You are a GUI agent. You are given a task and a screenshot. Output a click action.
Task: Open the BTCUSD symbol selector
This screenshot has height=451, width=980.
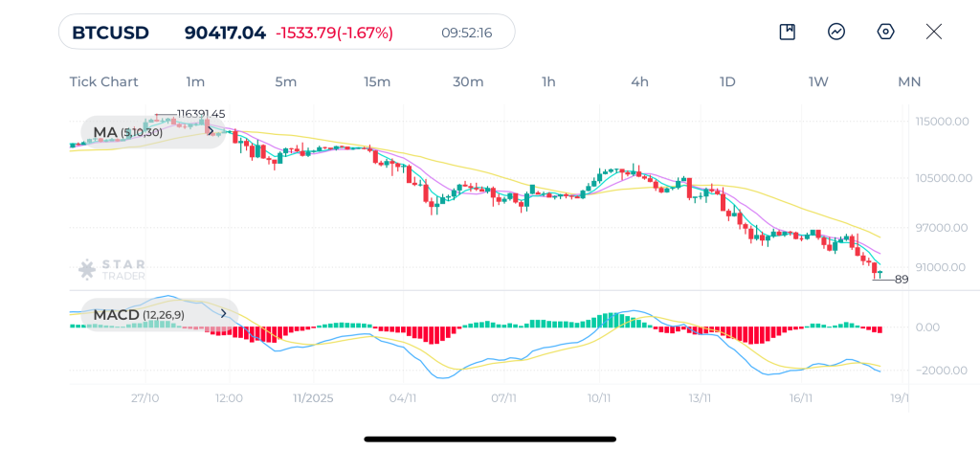coord(111,33)
